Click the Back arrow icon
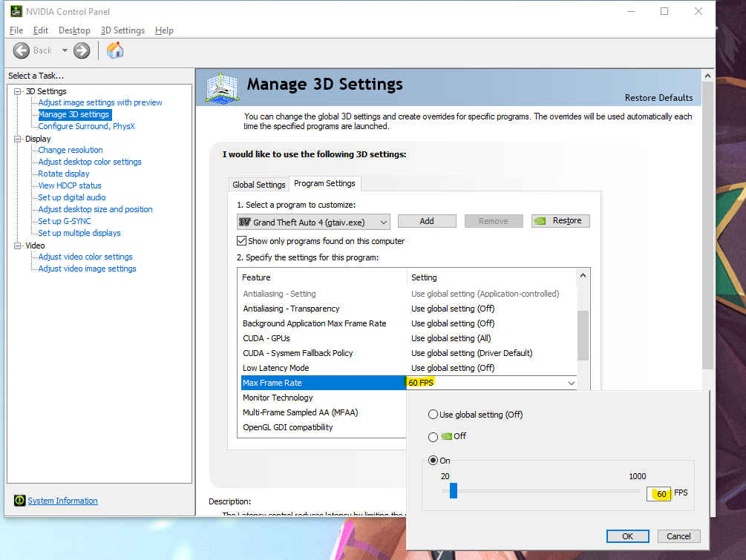The height and width of the screenshot is (560, 746). 21,50
